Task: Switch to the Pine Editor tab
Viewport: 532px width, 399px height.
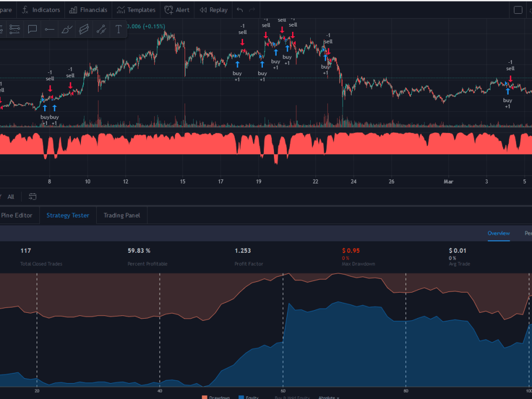Action: [x=16, y=215]
